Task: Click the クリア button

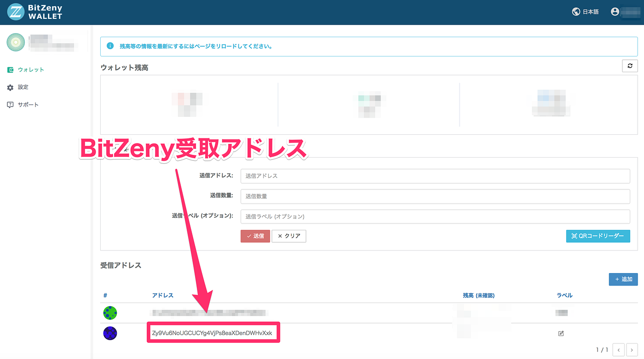Action: [289, 236]
